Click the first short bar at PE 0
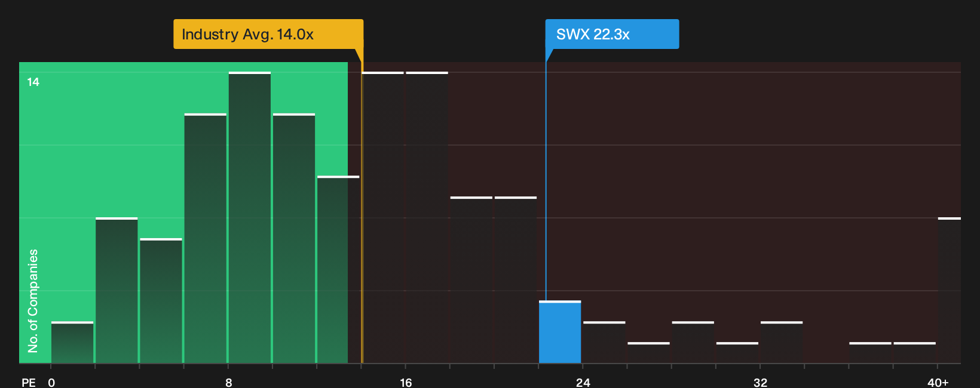980x388 pixels. [72, 342]
